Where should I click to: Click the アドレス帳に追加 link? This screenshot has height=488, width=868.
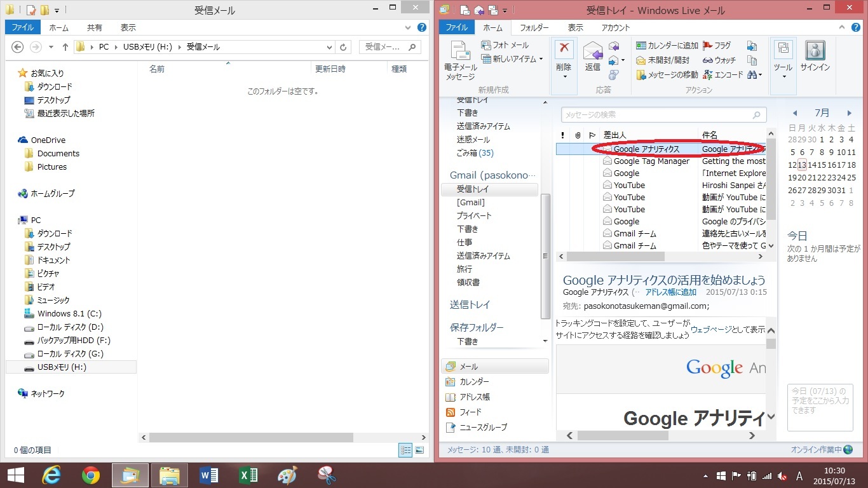pos(670,292)
